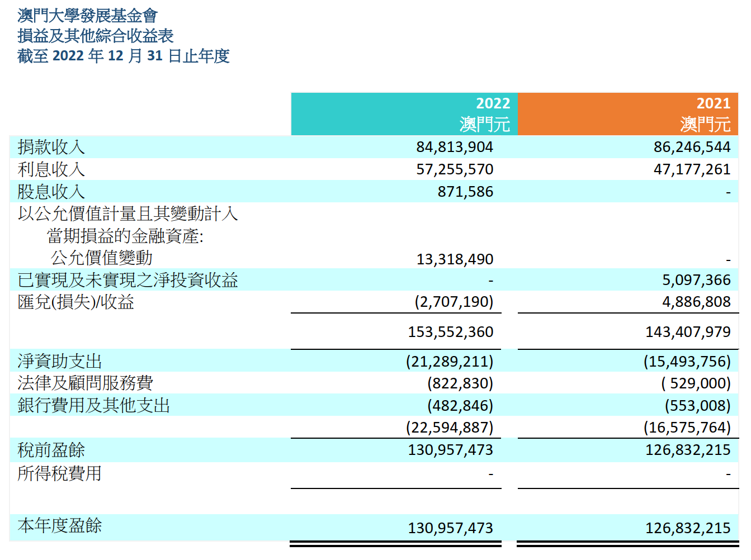Click the row label 公允價值變動

[x=102, y=258]
